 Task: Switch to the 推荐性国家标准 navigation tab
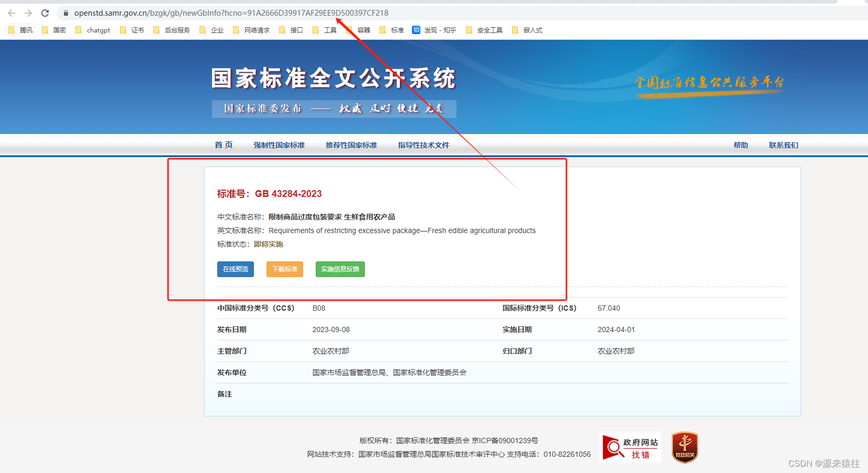coord(351,145)
